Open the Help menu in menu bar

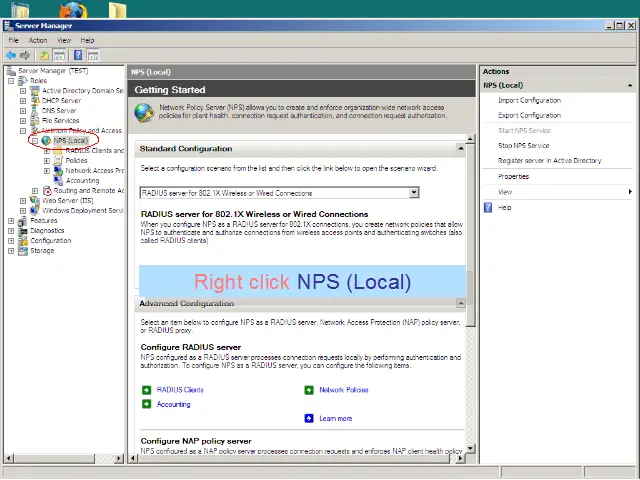coord(87,40)
